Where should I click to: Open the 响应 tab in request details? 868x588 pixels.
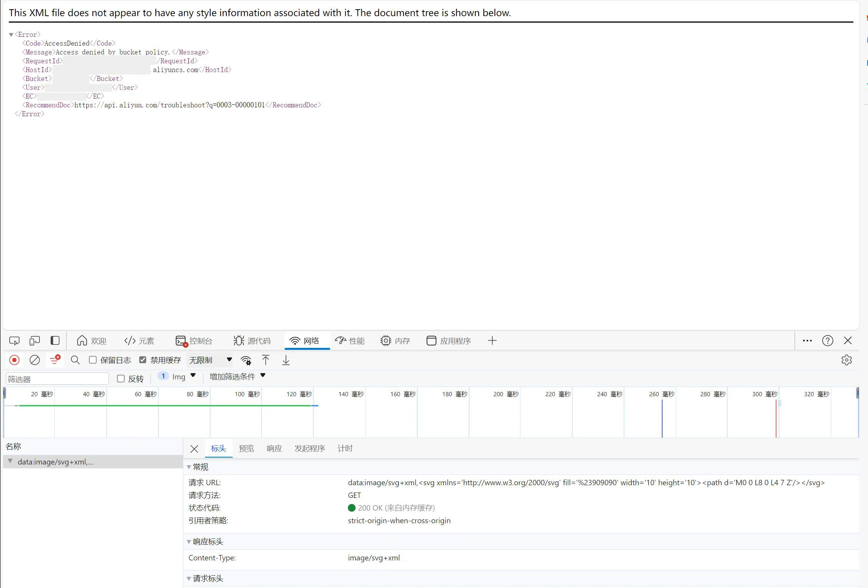point(274,448)
